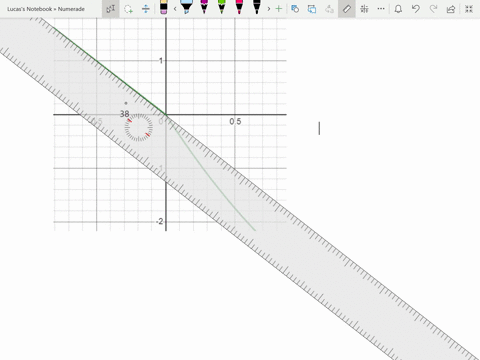Select the purple pen
480x360 pixels.
pyautogui.click(x=204, y=7)
